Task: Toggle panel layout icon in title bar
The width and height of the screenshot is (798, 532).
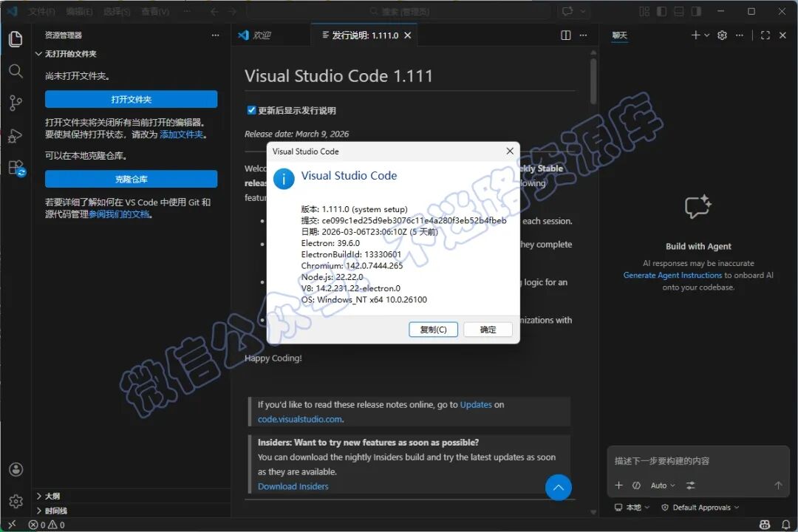Action: tap(679, 11)
